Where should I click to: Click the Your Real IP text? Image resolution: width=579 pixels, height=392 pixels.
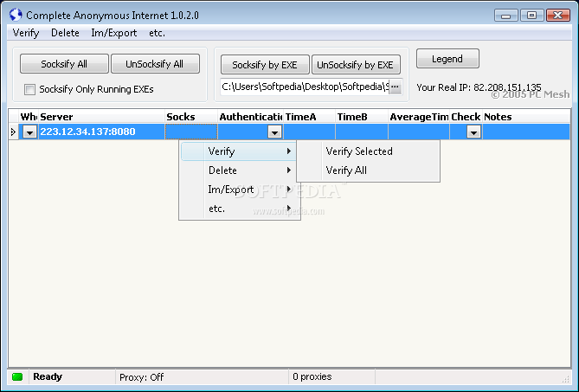pyautogui.click(x=479, y=87)
